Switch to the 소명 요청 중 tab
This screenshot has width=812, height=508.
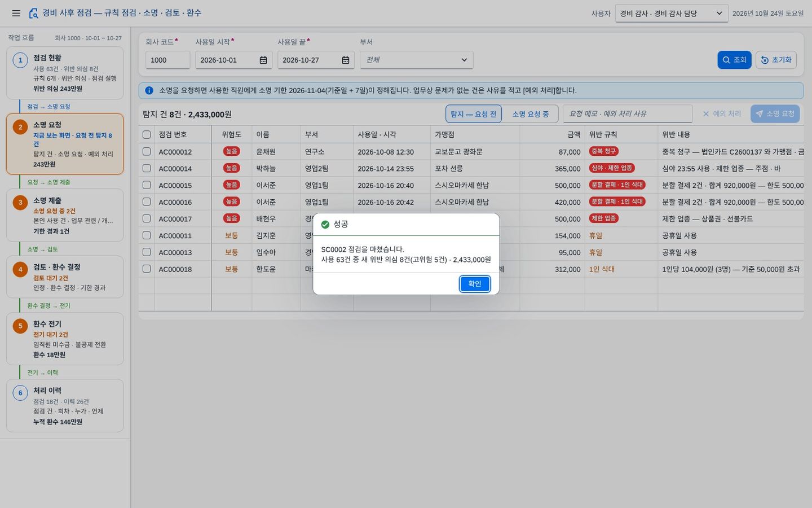click(x=530, y=114)
